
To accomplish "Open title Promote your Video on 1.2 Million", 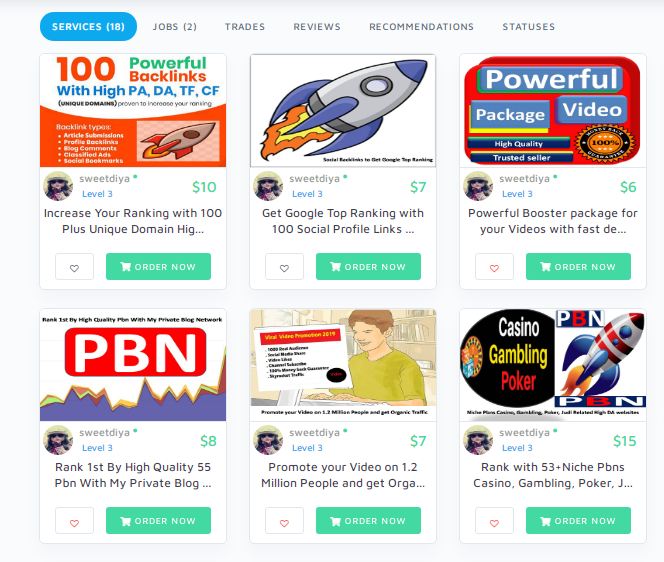I will (x=343, y=475).
